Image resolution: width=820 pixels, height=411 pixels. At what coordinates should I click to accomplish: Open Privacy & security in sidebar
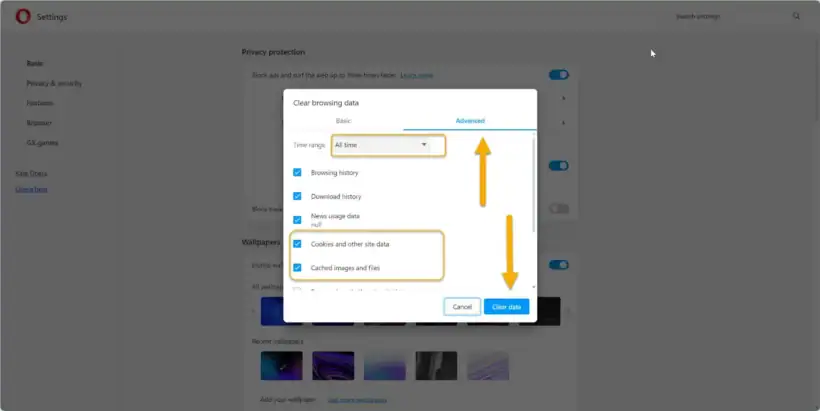click(54, 83)
